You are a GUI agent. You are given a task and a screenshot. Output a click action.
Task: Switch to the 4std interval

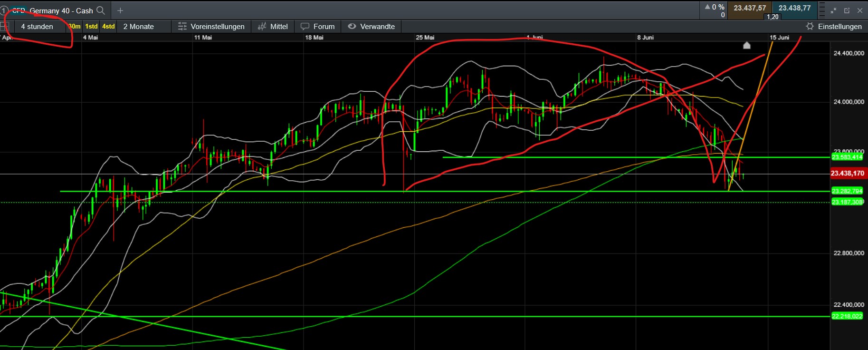pyautogui.click(x=108, y=27)
